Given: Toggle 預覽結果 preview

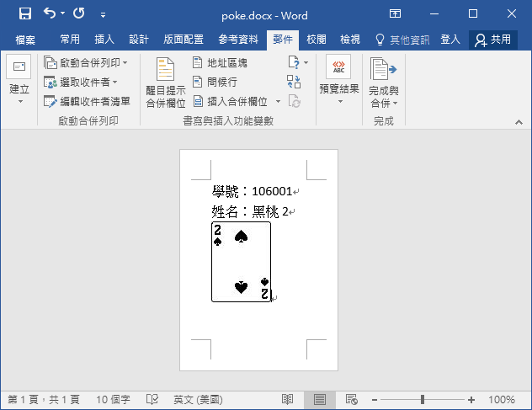Looking at the screenshot, I should coord(339,79).
